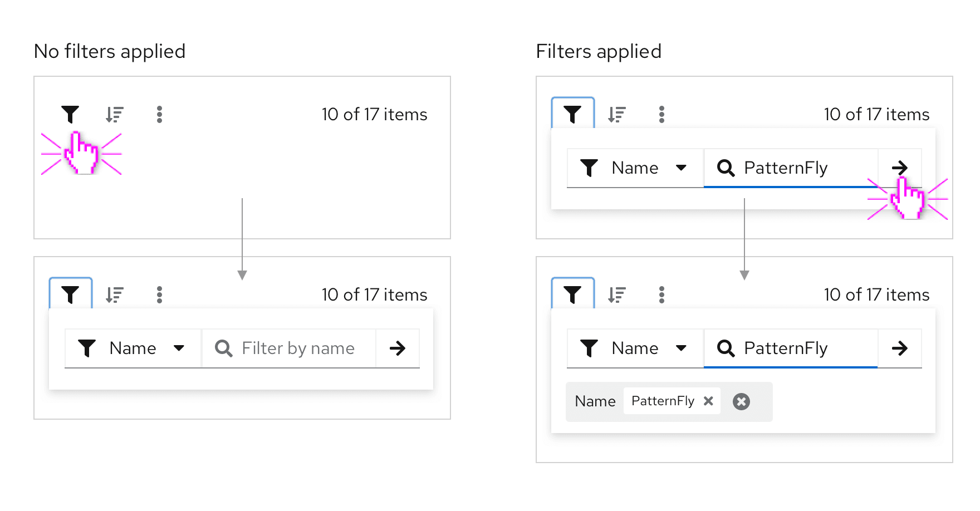Toggle the filter button in the Filters applied panel without chips

(x=572, y=114)
